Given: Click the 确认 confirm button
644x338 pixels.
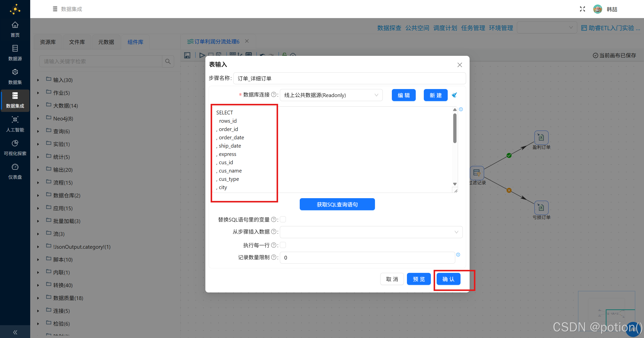Looking at the screenshot, I should click(x=448, y=279).
